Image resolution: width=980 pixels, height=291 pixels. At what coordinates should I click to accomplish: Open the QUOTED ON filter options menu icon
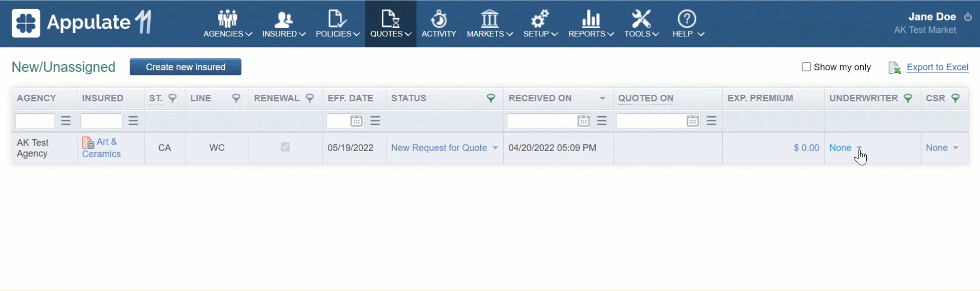point(711,121)
